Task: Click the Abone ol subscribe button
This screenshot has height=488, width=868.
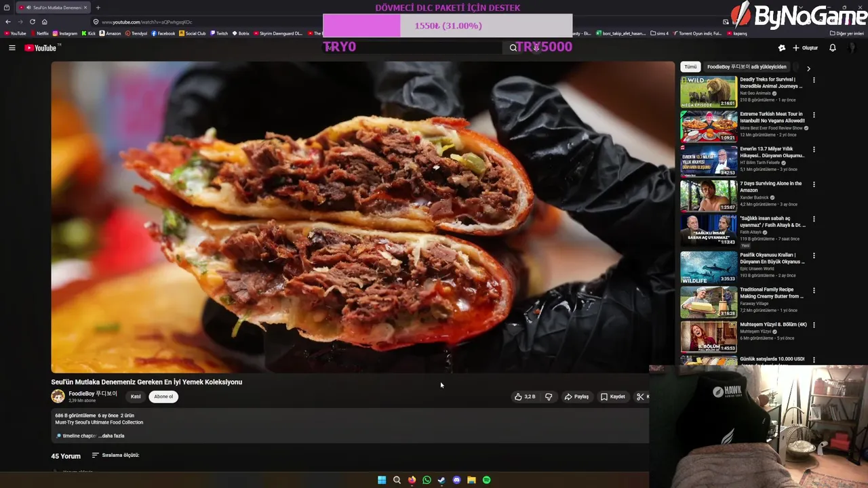Action: 163,396
